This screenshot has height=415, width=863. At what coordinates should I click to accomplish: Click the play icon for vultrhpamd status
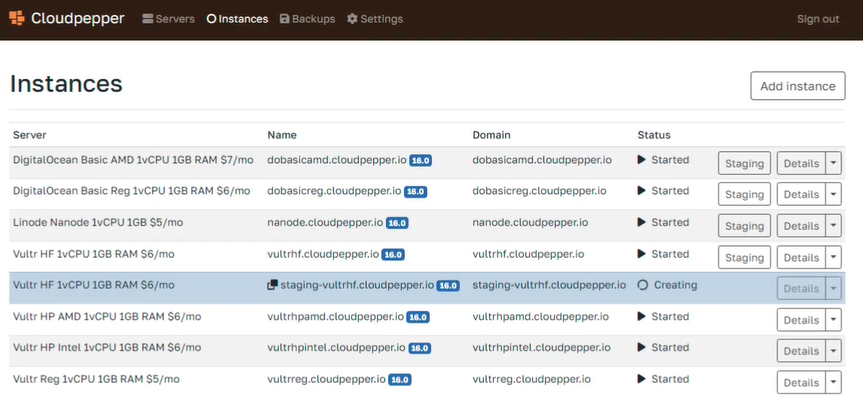pos(641,316)
